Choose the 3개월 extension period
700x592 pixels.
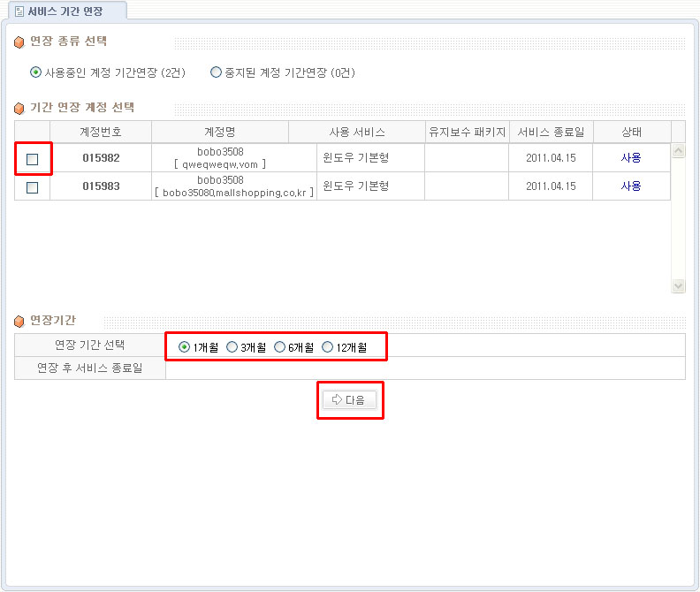click(x=232, y=347)
